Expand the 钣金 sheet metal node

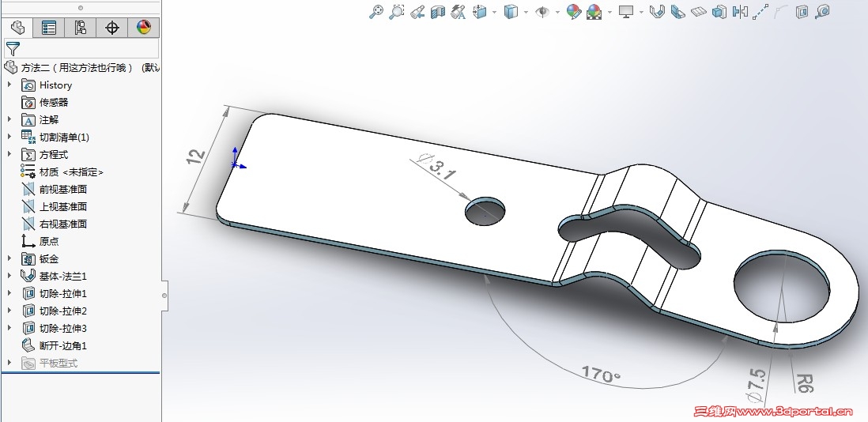[x=9, y=258]
